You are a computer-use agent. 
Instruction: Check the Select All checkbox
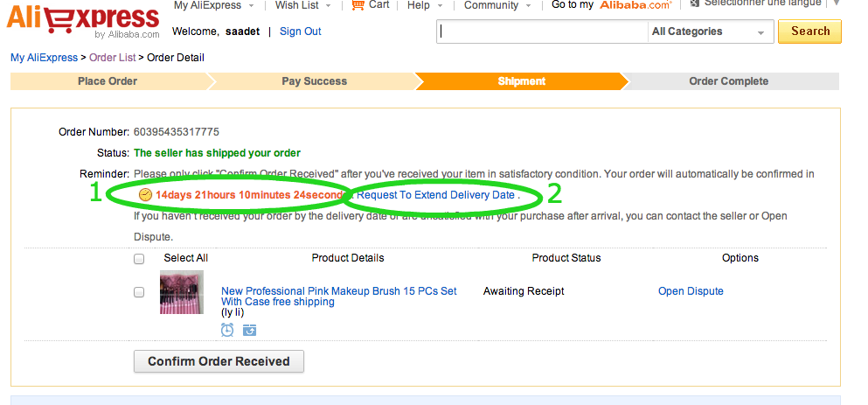tap(139, 259)
